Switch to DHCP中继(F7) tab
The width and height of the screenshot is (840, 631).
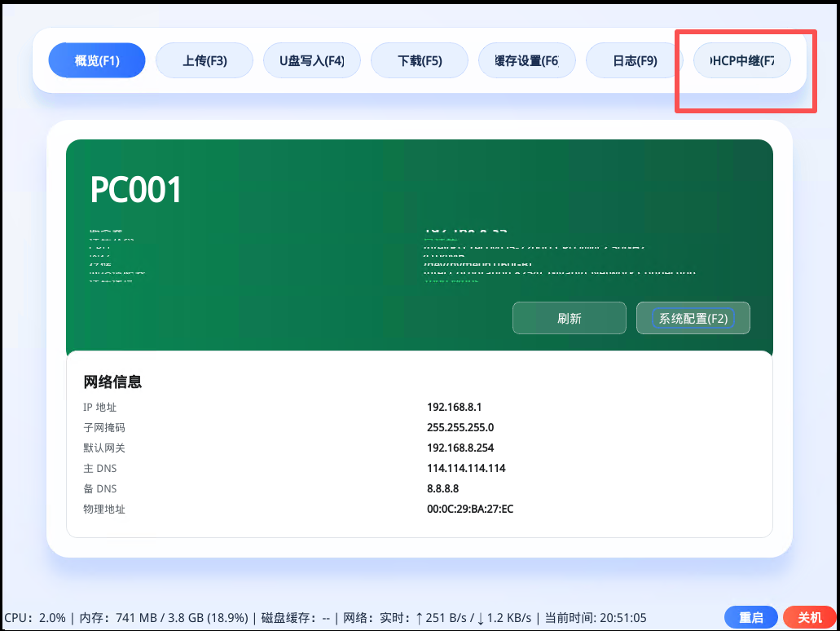coord(741,60)
